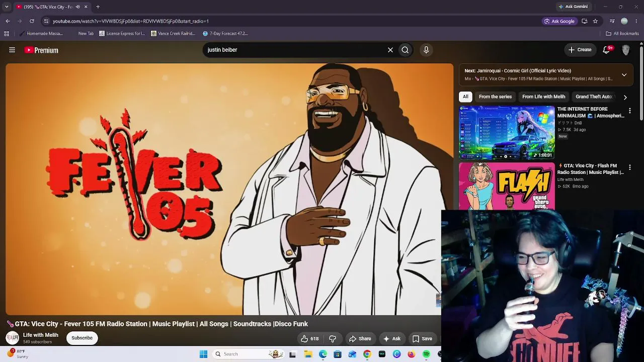
Task: Open the Windows Start menu
Action: click(203, 354)
